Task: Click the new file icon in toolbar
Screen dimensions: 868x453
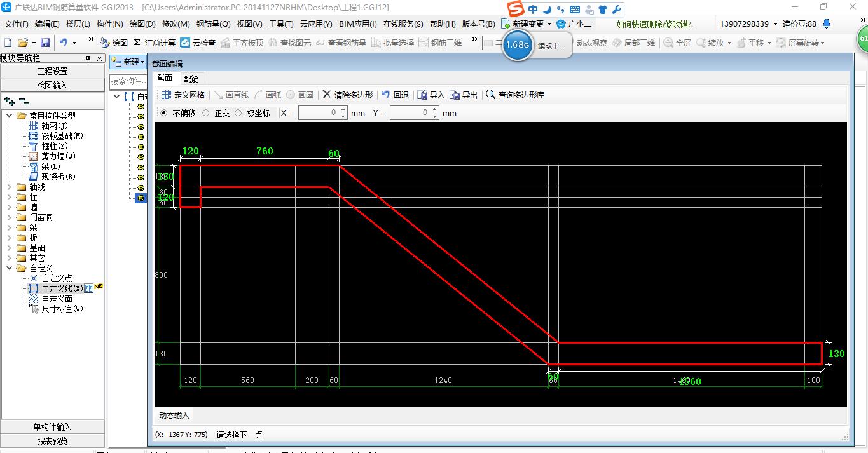Action: 8,43
